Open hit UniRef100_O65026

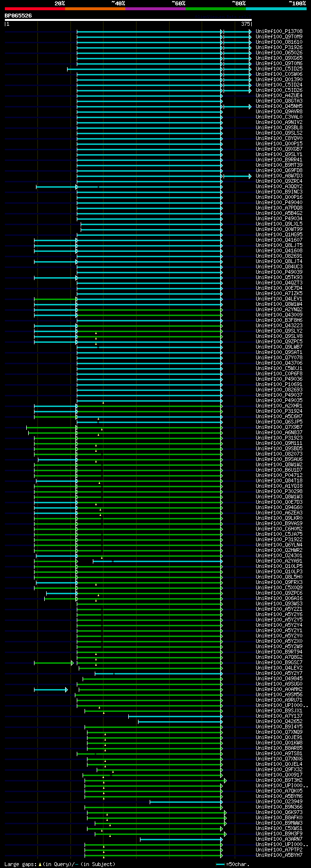[279, 53]
